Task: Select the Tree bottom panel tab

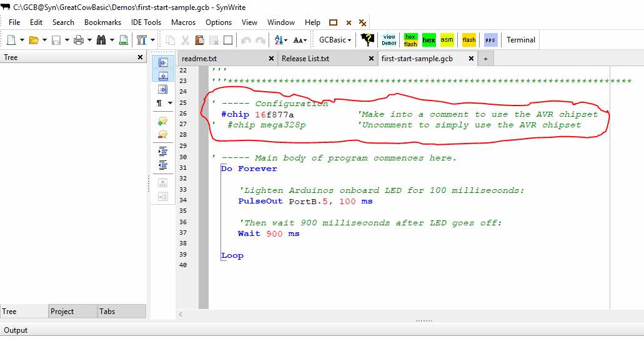Action: pyautogui.click(x=24, y=311)
